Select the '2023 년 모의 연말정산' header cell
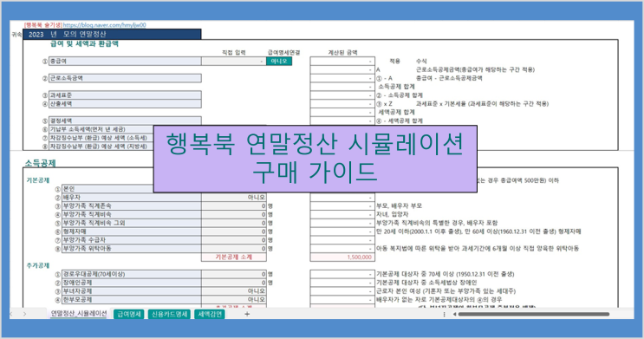Screen dimensions: 644x339 112,34
